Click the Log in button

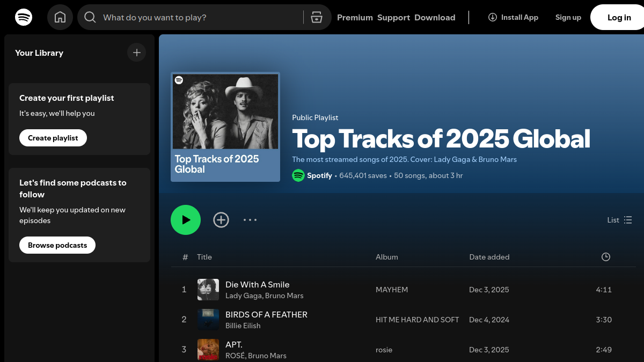point(619,17)
